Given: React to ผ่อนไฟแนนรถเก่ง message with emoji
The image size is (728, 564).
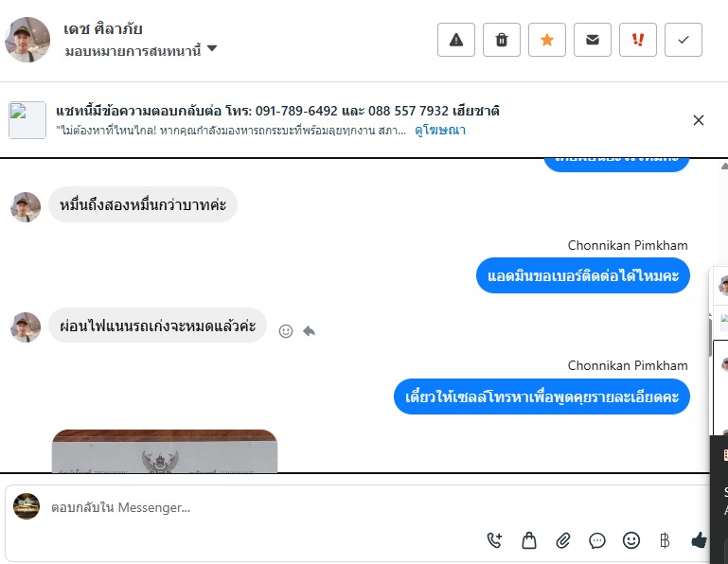Looking at the screenshot, I should [x=286, y=331].
